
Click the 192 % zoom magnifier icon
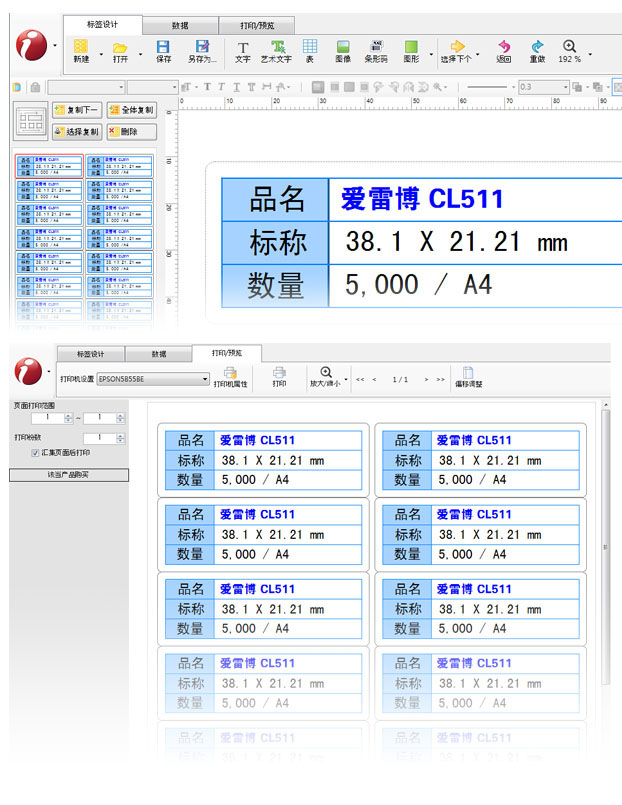pyautogui.click(x=569, y=46)
